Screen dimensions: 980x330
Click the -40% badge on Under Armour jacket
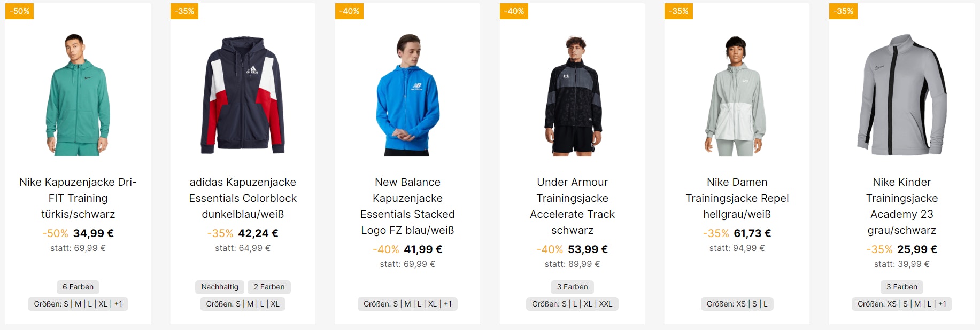click(x=513, y=10)
